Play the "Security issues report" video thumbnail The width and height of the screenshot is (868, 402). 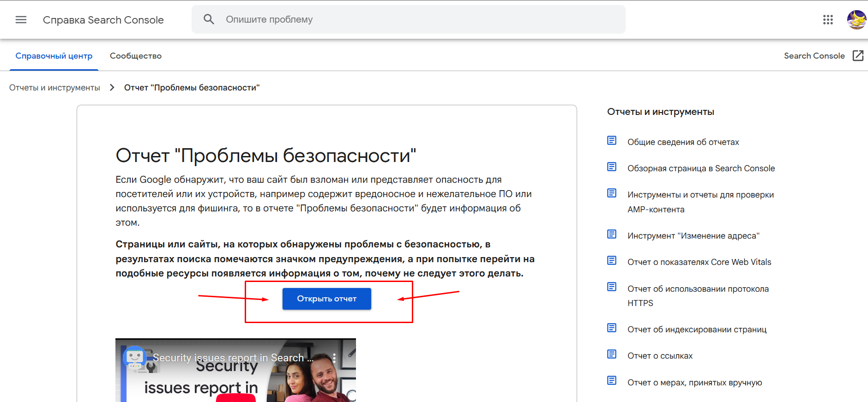235,370
